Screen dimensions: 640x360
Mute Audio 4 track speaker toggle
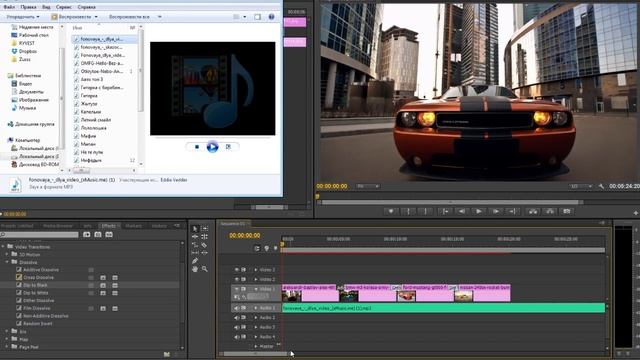pyautogui.click(x=236, y=337)
